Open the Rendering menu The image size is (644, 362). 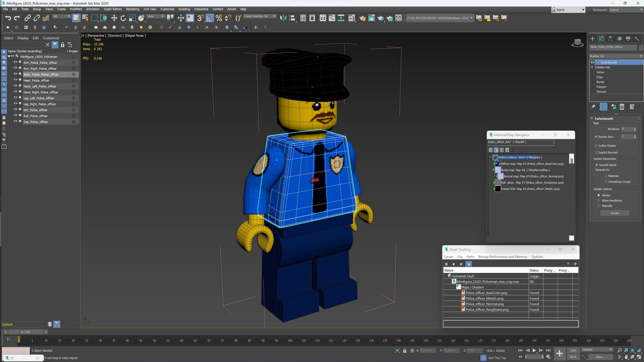click(132, 9)
